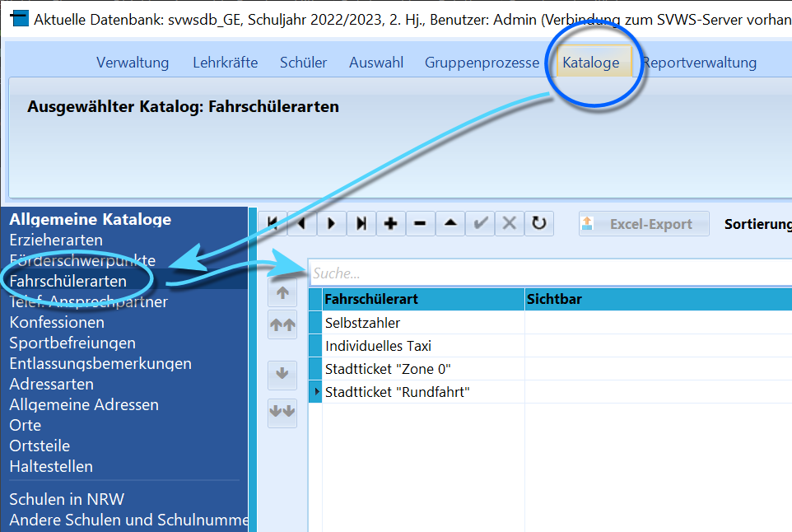Select Orte catalog
The width and height of the screenshot is (792, 532).
click(26, 426)
